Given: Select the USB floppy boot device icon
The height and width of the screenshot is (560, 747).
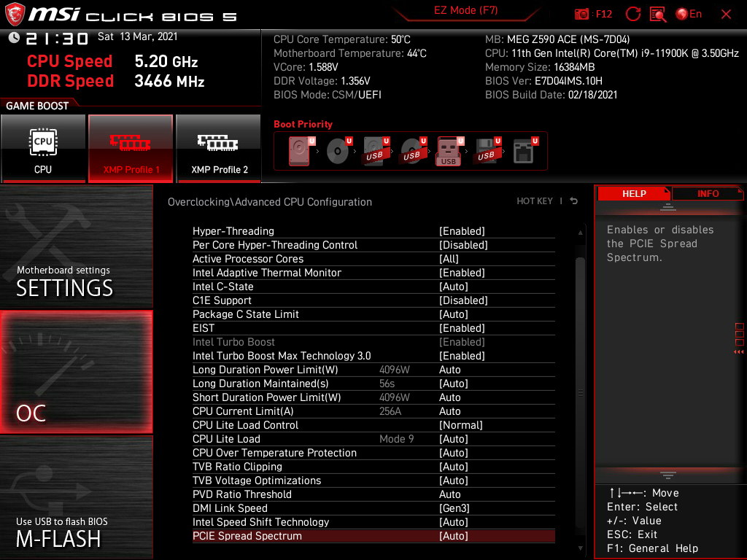Looking at the screenshot, I should [487, 150].
